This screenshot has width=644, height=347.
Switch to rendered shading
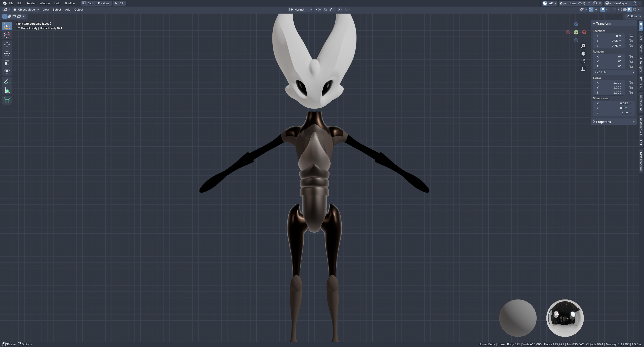click(x=634, y=10)
